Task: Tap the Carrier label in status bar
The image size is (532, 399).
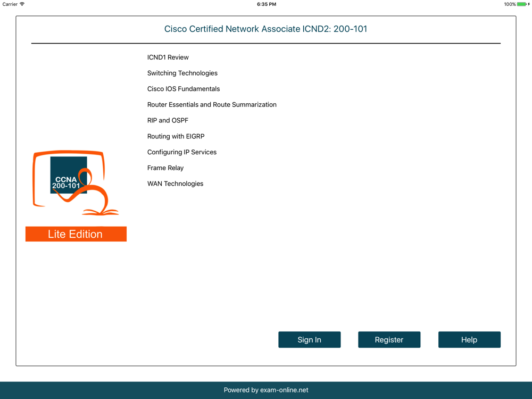Action: [x=10, y=4]
